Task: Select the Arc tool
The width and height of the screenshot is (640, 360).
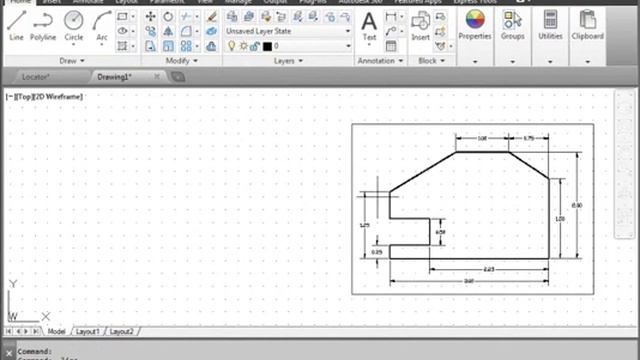Action: pyautogui.click(x=102, y=26)
